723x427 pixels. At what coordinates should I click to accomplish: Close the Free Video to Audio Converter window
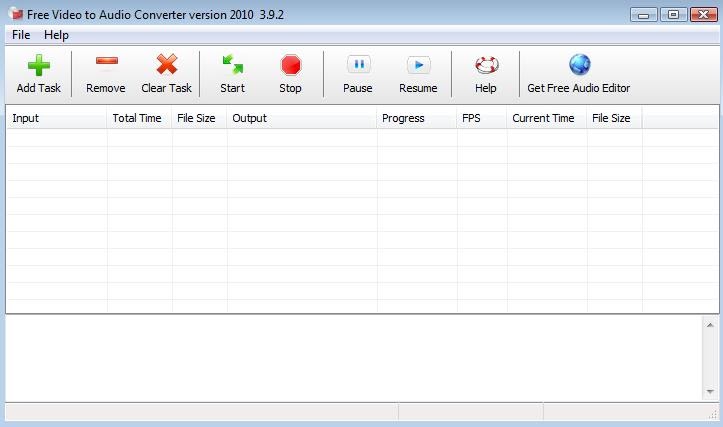[704, 15]
